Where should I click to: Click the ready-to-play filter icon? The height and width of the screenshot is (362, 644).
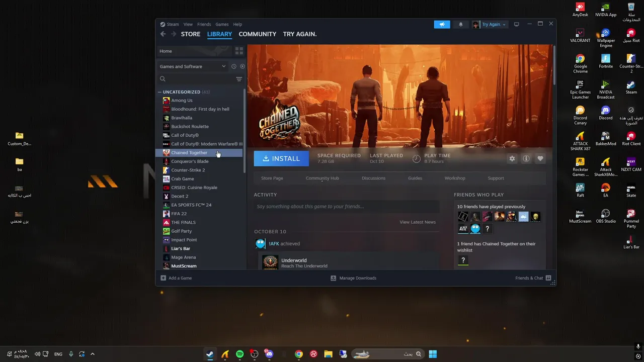pos(242,66)
